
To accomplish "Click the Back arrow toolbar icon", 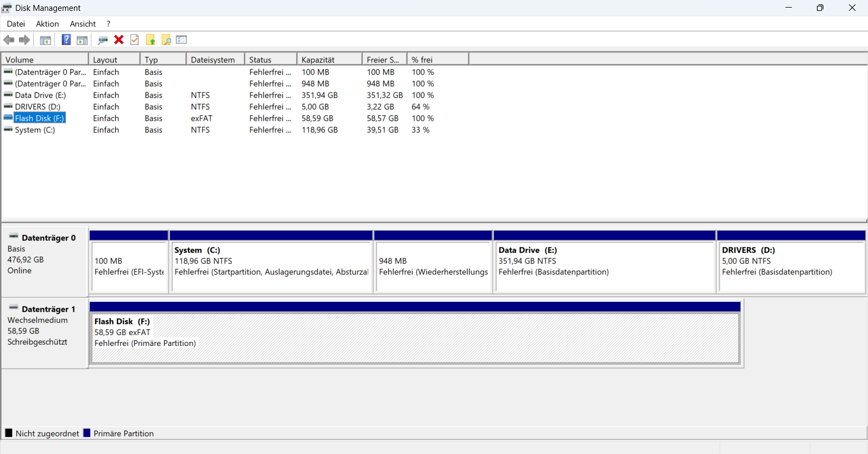I will tap(9, 40).
